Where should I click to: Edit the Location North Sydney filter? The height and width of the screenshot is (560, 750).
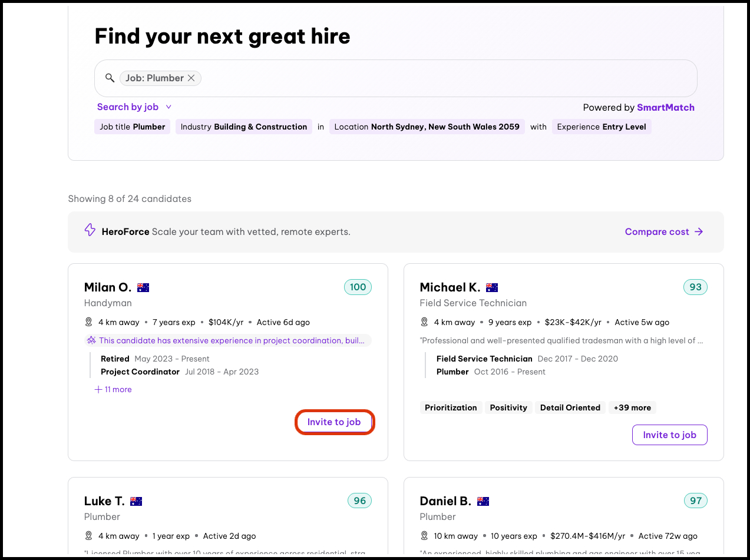coord(427,127)
